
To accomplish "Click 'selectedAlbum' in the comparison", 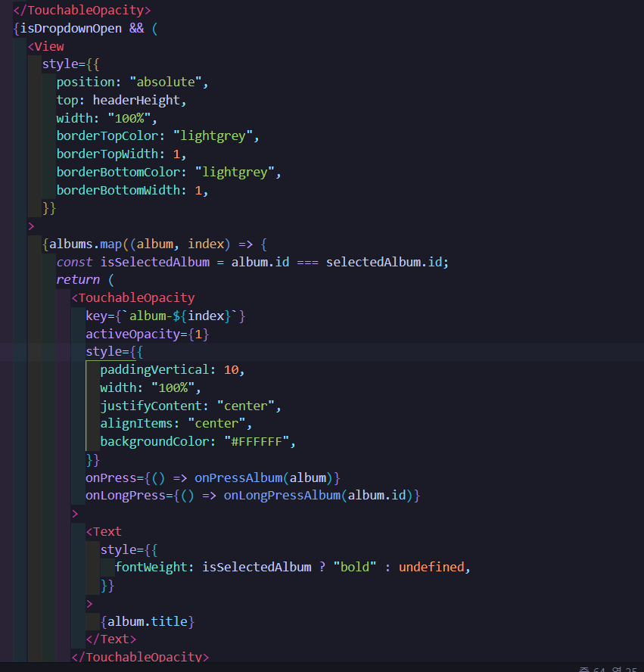I will [373, 263].
